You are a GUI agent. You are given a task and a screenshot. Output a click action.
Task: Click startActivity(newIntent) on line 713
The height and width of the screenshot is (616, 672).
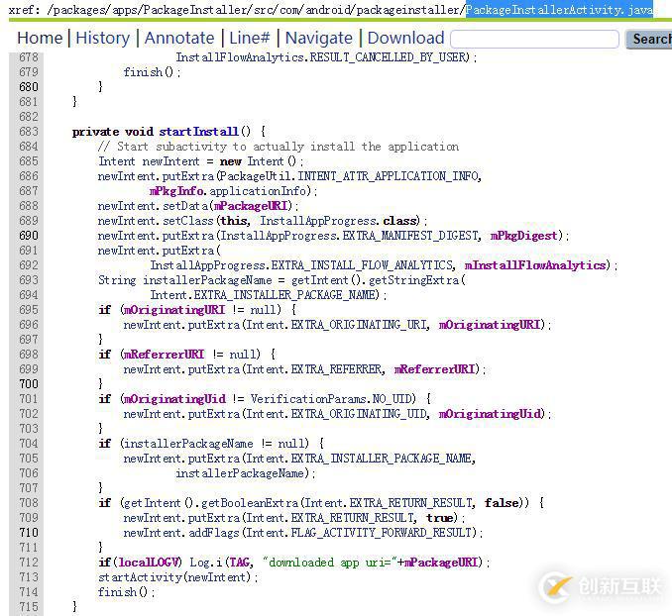coord(174,577)
